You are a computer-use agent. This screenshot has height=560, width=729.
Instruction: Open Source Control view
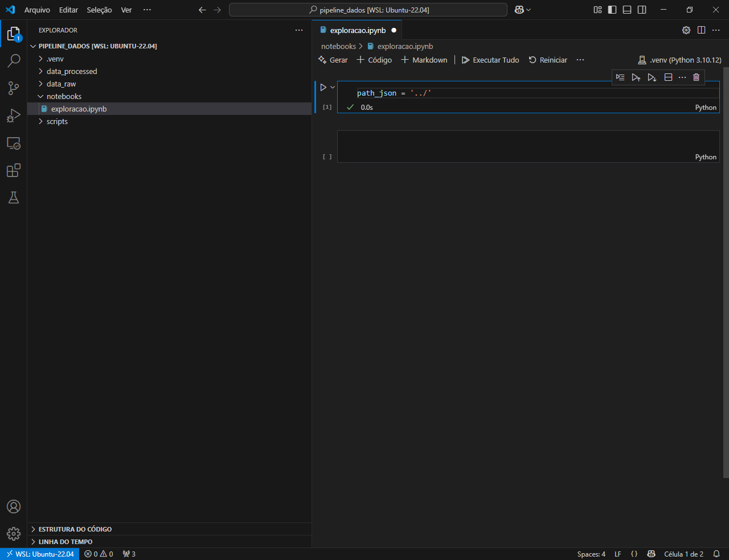pyautogui.click(x=14, y=88)
